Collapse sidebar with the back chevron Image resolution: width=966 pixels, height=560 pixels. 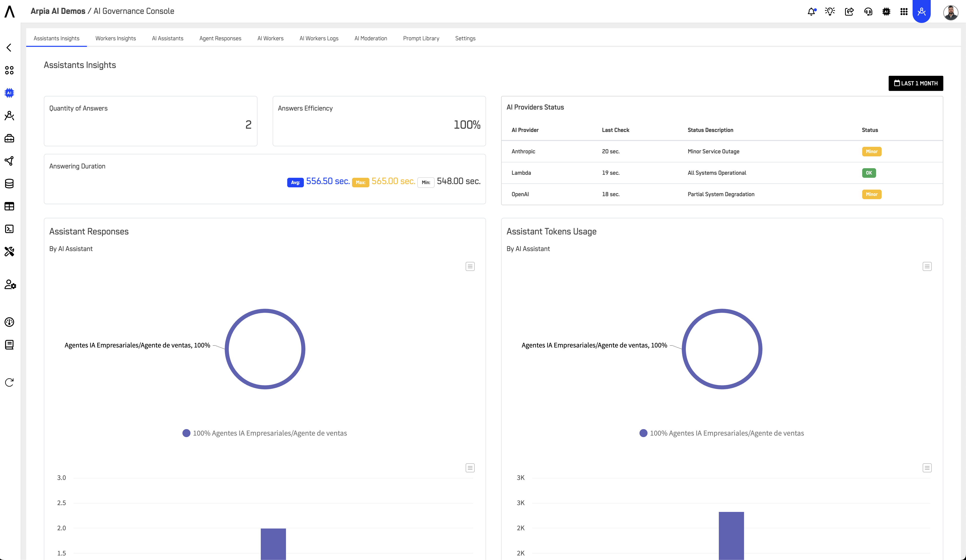click(9, 48)
